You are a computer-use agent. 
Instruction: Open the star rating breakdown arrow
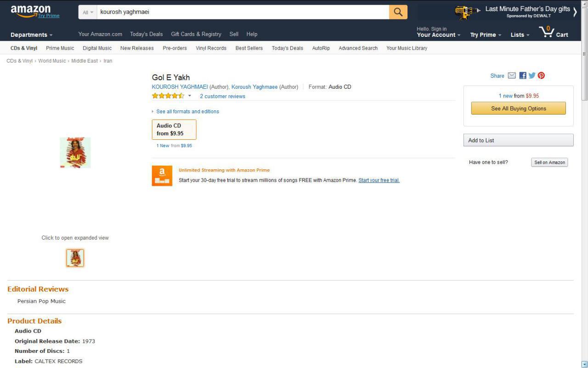(x=189, y=96)
